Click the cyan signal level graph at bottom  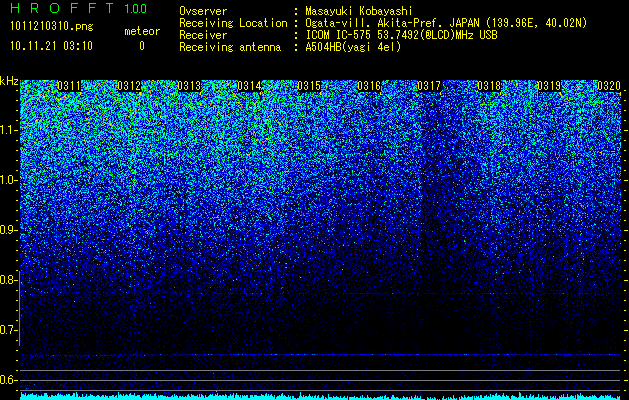(x=320, y=396)
